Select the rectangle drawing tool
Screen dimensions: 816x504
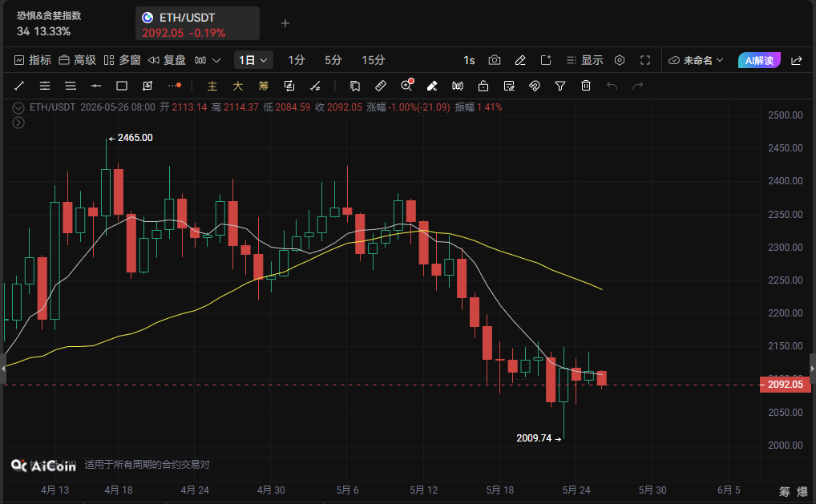[x=122, y=86]
